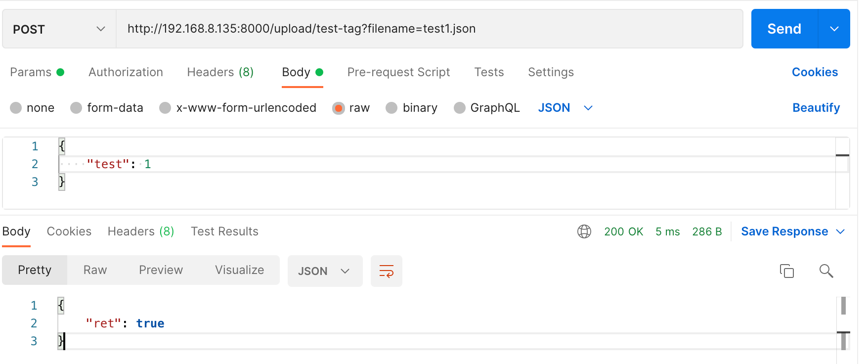Open the response JSON format dropdown
Viewport: 868px width, 364px height.
pyautogui.click(x=324, y=271)
